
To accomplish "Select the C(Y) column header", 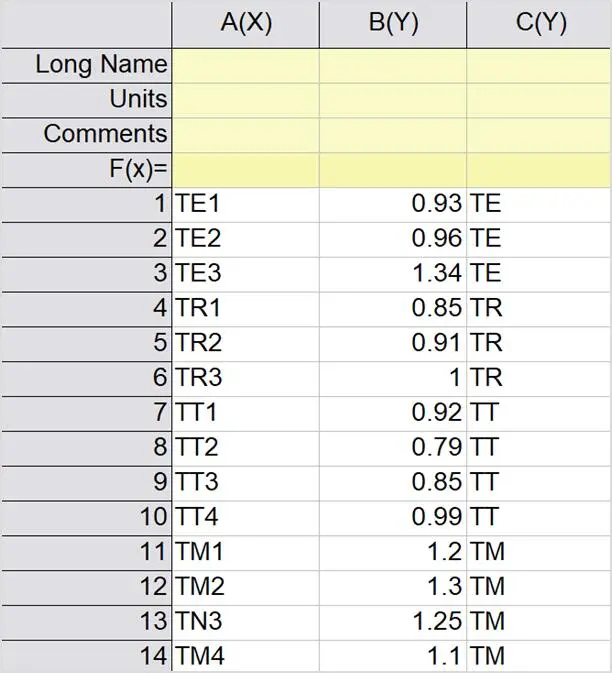I will (539, 24).
